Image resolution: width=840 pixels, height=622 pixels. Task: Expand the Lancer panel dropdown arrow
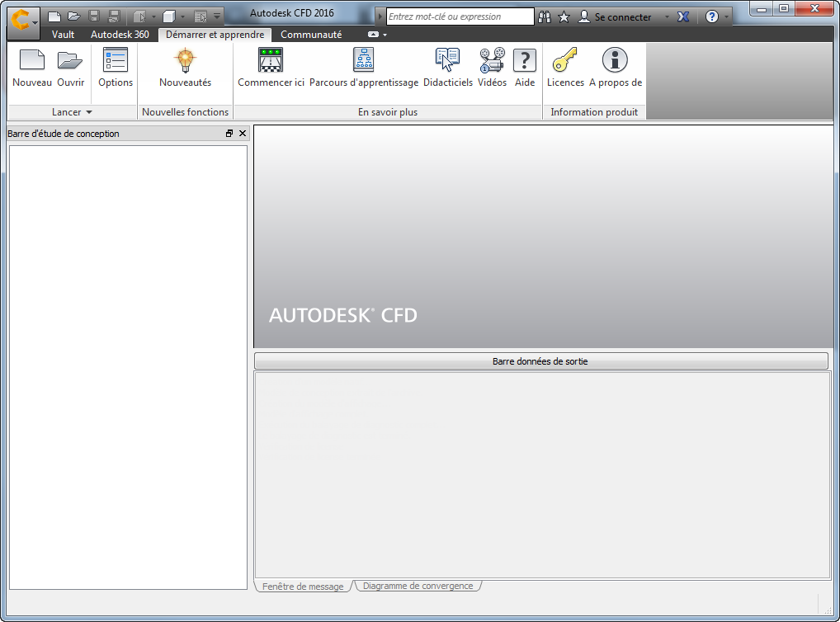point(89,112)
